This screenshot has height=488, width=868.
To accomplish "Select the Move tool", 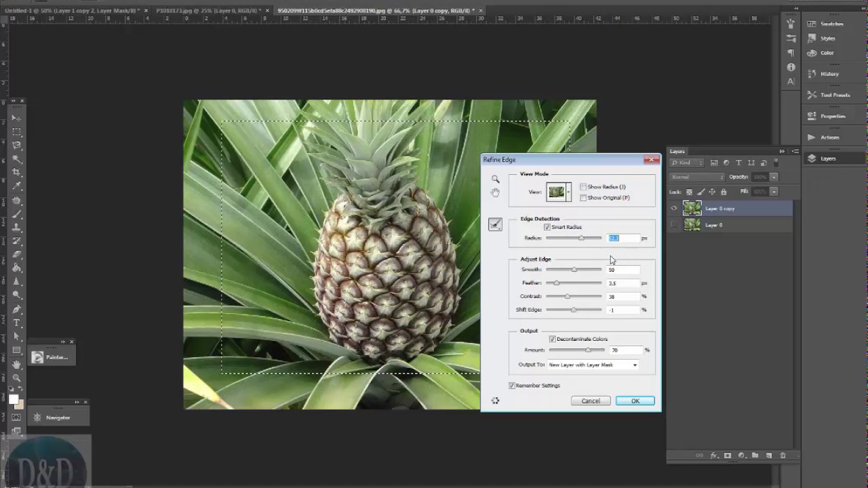I will [x=17, y=118].
